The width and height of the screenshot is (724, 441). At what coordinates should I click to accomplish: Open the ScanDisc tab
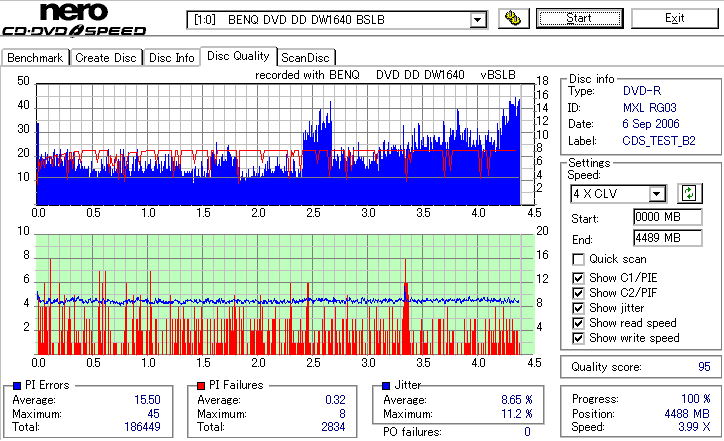tap(305, 58)
